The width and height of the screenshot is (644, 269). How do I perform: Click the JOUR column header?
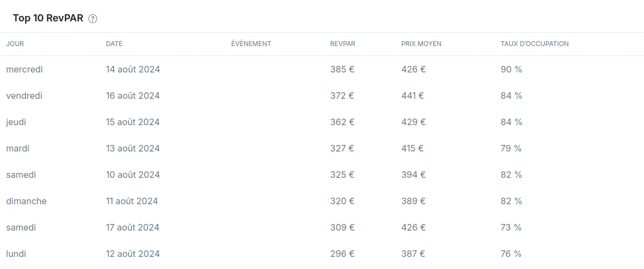point(15,44)
